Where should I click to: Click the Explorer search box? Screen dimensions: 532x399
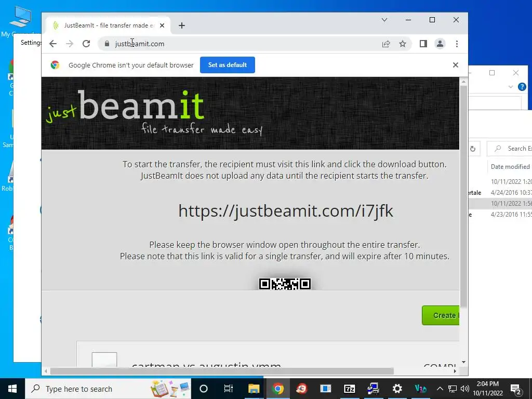tap(510, 149)
